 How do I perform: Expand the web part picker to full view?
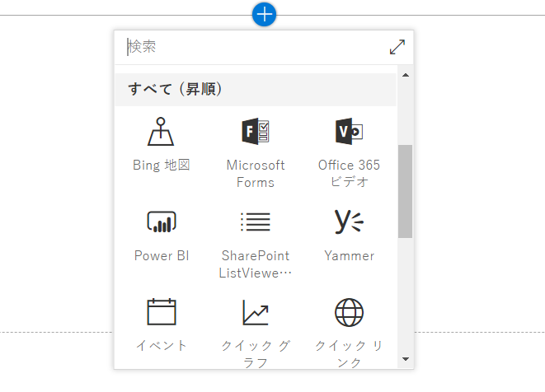coord(397,47)
